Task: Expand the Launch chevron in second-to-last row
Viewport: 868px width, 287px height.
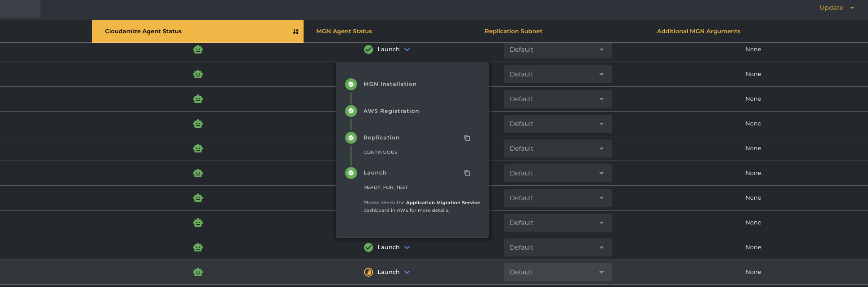Action: click(407, 247)
